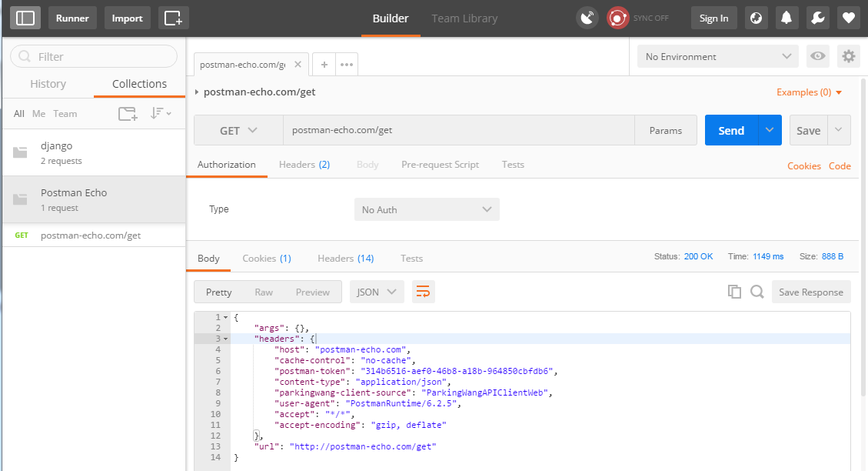Open the JSON format dropdown
This screenshot has width=868, height=471.
(x=377, y=292)
